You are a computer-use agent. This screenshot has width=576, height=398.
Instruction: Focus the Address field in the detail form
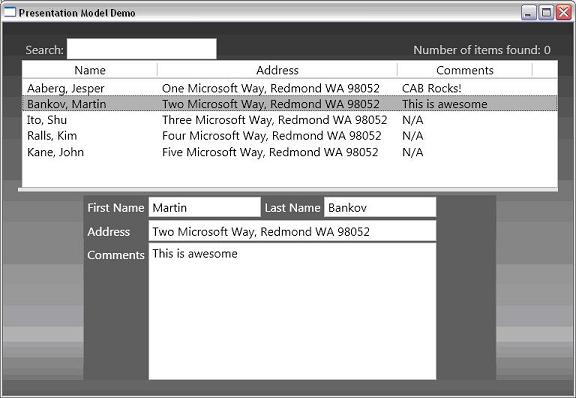click(x=292, y=231)
